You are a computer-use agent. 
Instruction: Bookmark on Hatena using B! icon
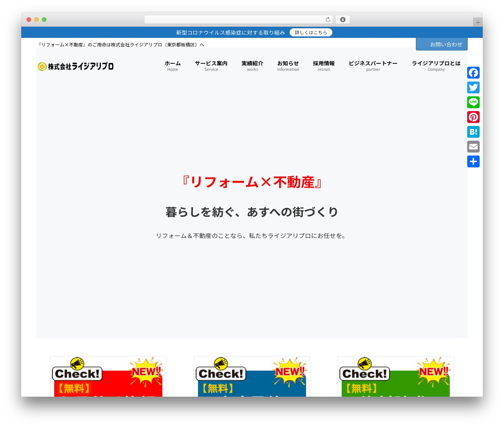coord(473,132)
